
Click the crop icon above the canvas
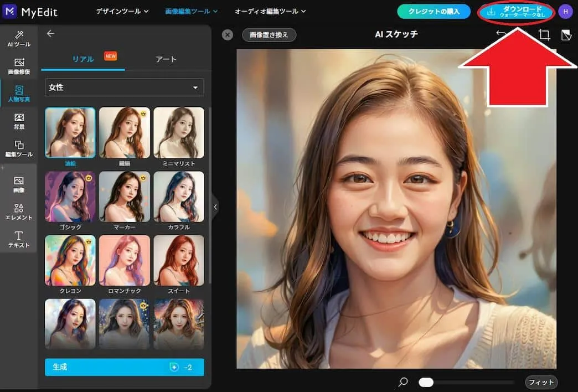pyautogui.click(x=544, y=34)
